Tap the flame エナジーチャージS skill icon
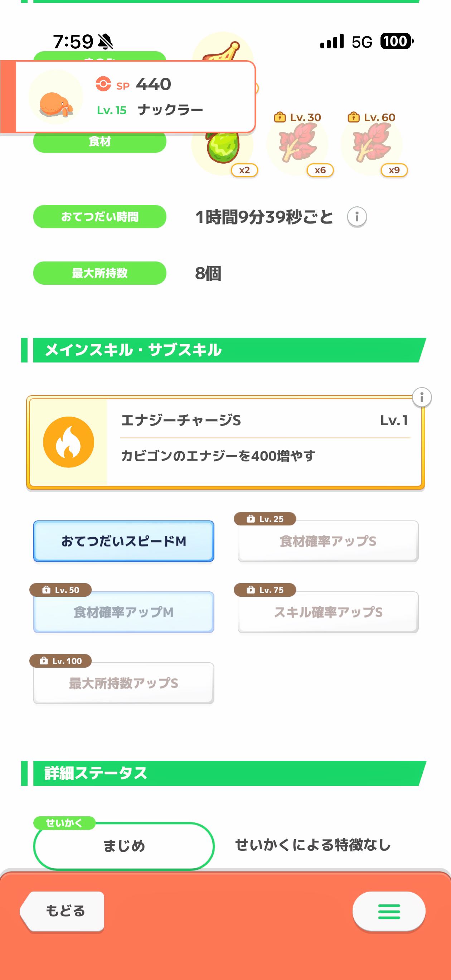 68,442
